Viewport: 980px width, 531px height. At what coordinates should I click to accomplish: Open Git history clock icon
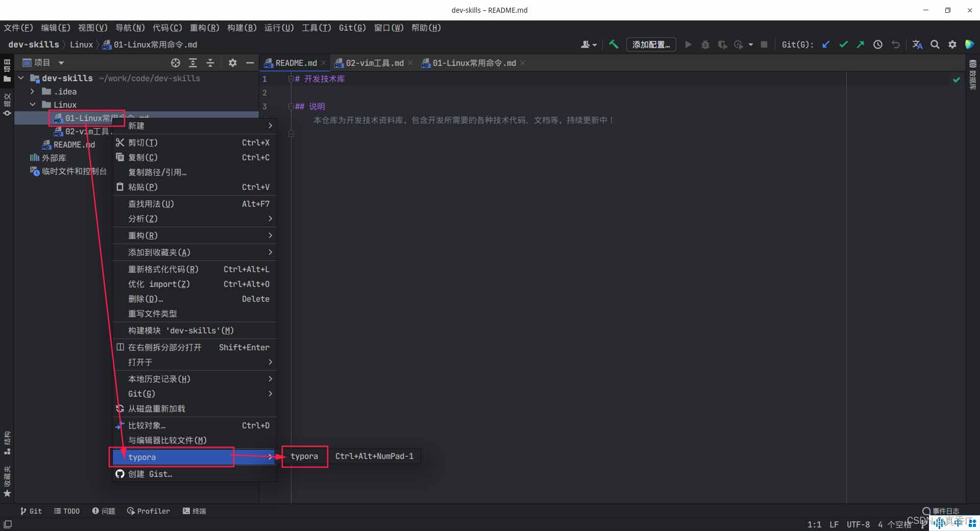pos(878,44)
